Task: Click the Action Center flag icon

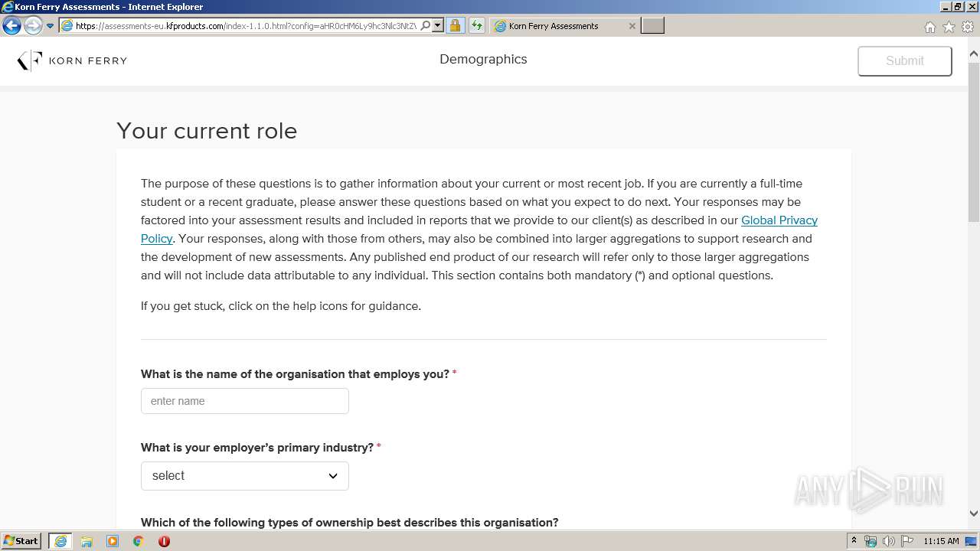Action: point(907,541)
